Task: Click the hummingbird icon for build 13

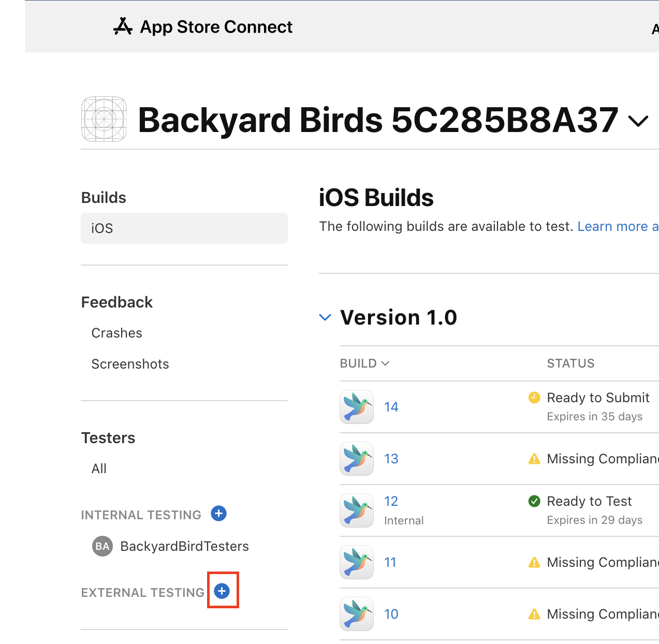Action: point(357,459)
